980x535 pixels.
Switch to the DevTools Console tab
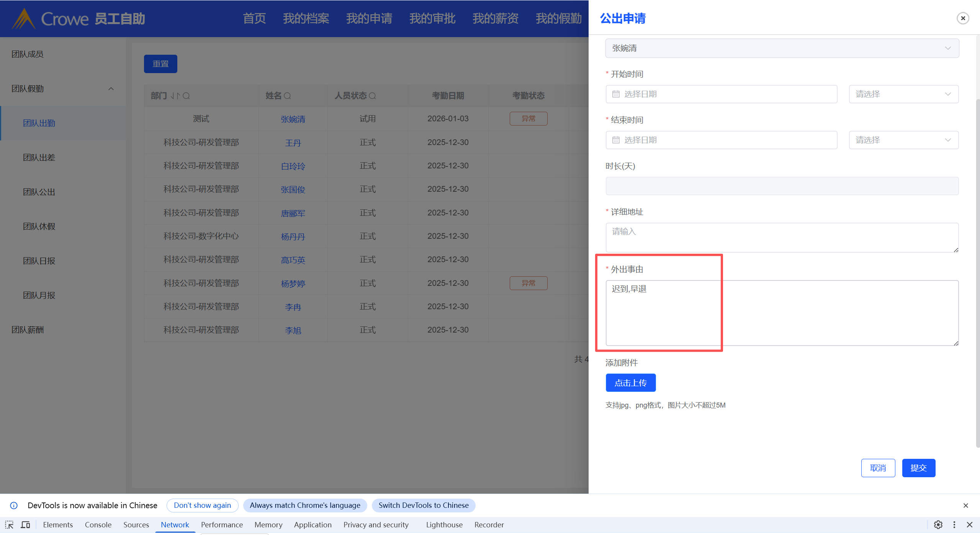point(98,525)
